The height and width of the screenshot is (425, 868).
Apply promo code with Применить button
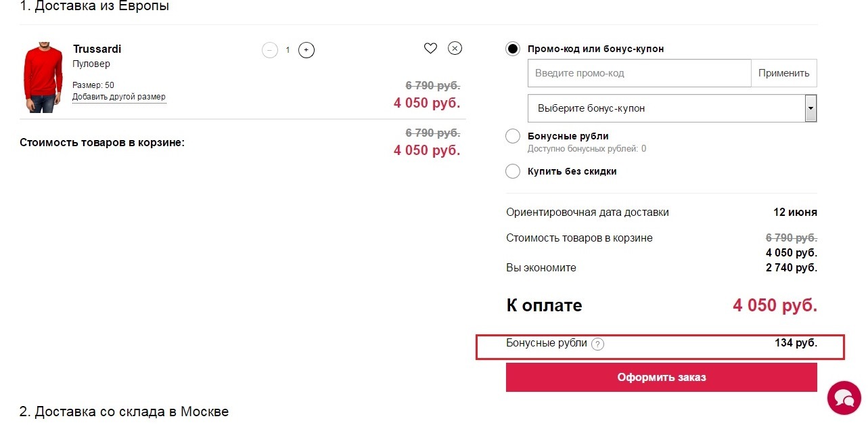pos(784,73)
